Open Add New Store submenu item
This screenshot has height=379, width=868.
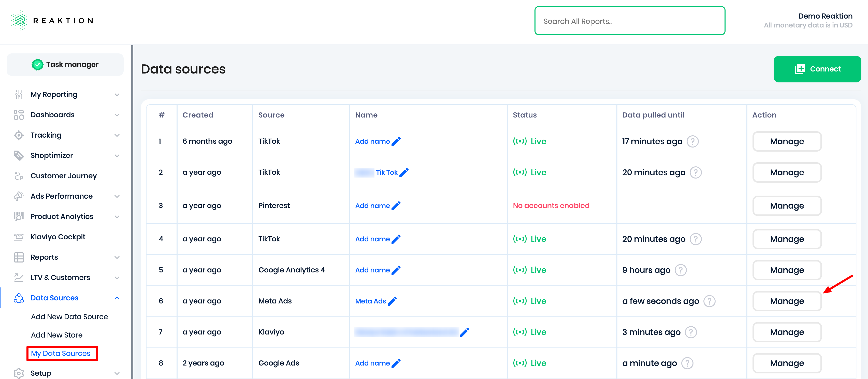point(57,335)
